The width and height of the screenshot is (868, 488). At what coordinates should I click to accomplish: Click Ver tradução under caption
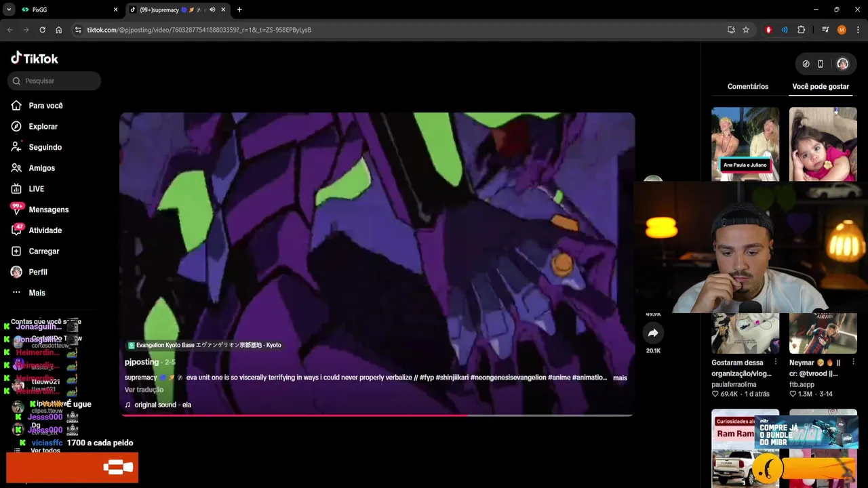coord(144,390)
